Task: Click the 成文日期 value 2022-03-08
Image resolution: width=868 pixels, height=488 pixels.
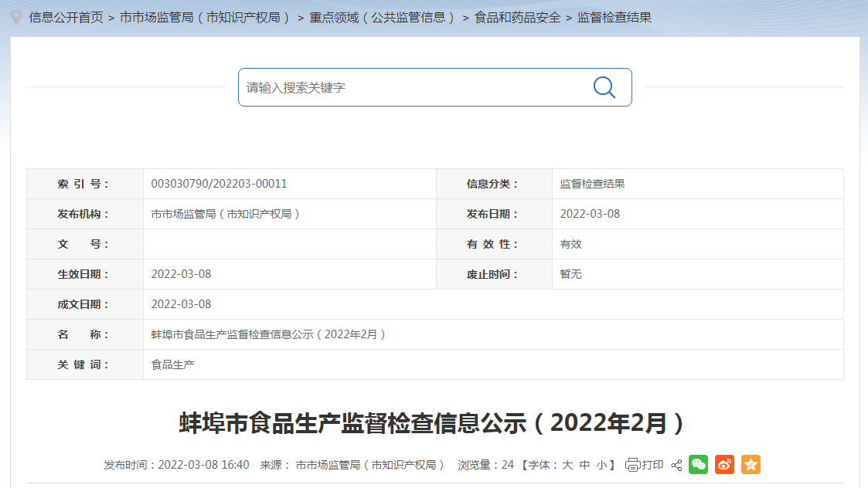Action: pos(181,304)
